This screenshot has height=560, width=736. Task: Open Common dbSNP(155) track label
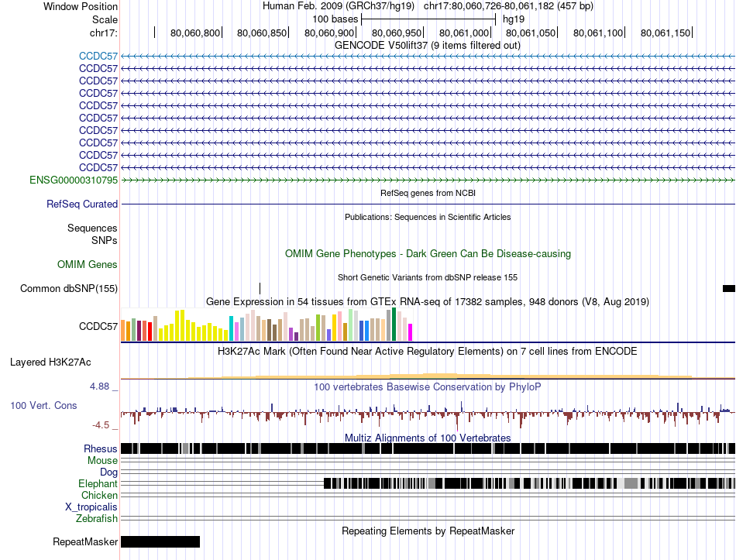[68, 288]
